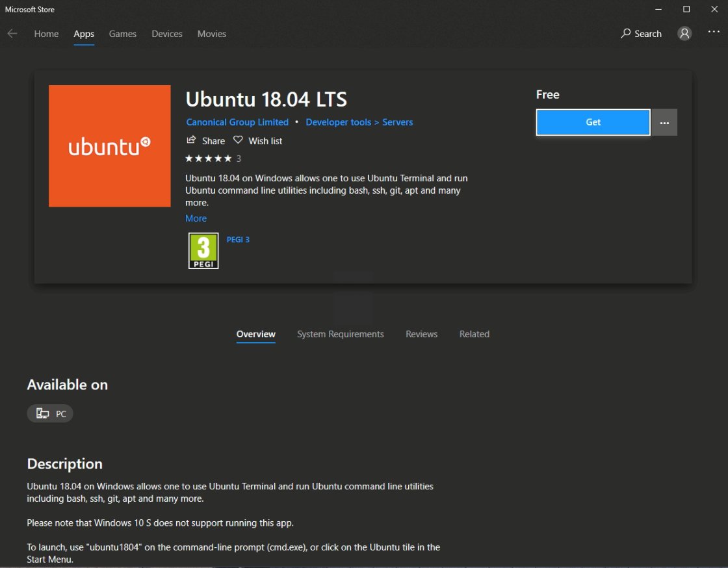Click the PEGI 3 rating badge image
Screen dimensions: 728x568
(x=203, y=251)
